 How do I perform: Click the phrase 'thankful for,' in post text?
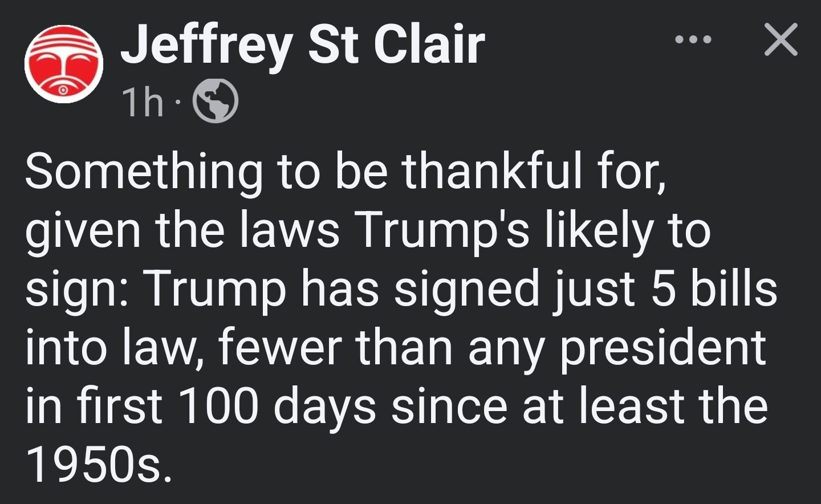(534, 171)
